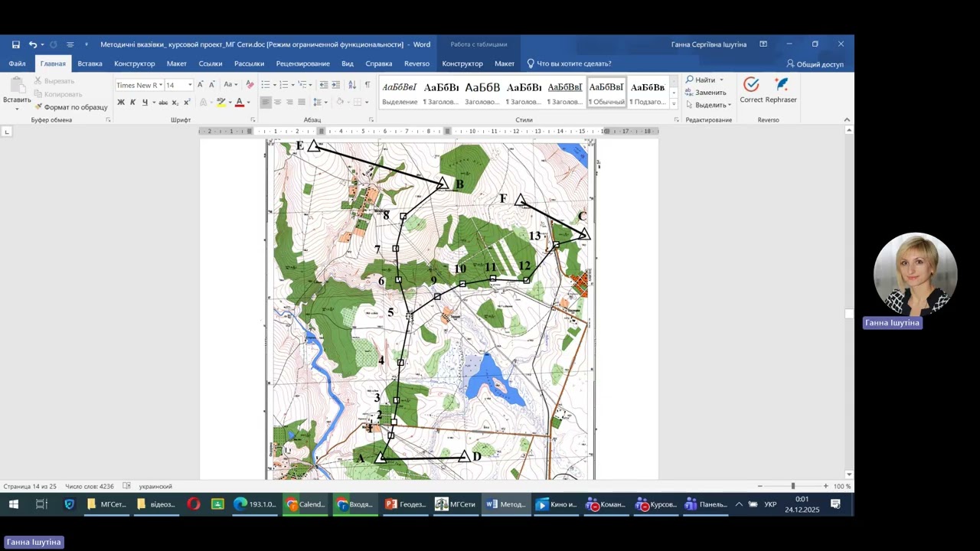The image size is (980, 551).
Task: Open the Change Case (Аа) dropdown
Action: coord(230,85)
